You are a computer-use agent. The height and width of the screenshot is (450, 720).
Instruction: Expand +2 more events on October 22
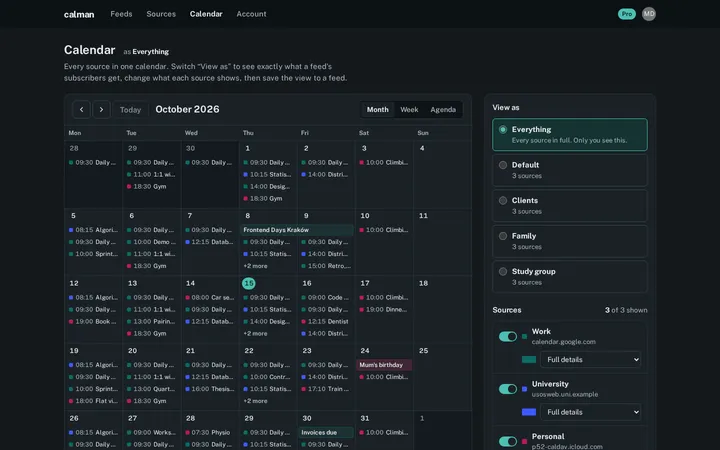click(x=255, y=401)
